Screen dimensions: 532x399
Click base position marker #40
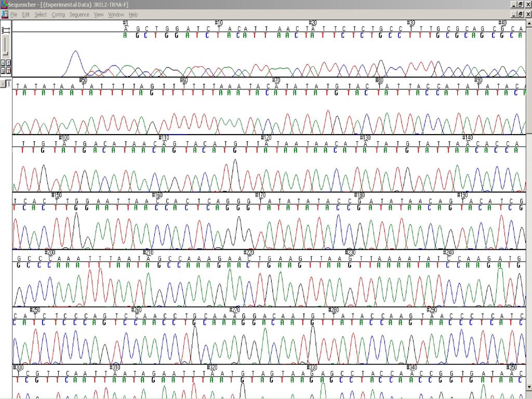click(x=502, y=23)
